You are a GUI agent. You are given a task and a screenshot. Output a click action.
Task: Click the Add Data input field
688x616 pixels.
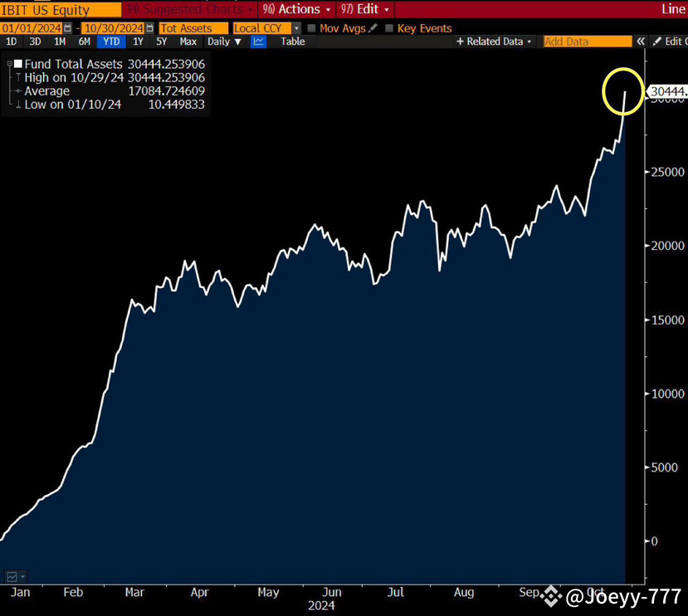coord(588,42)
